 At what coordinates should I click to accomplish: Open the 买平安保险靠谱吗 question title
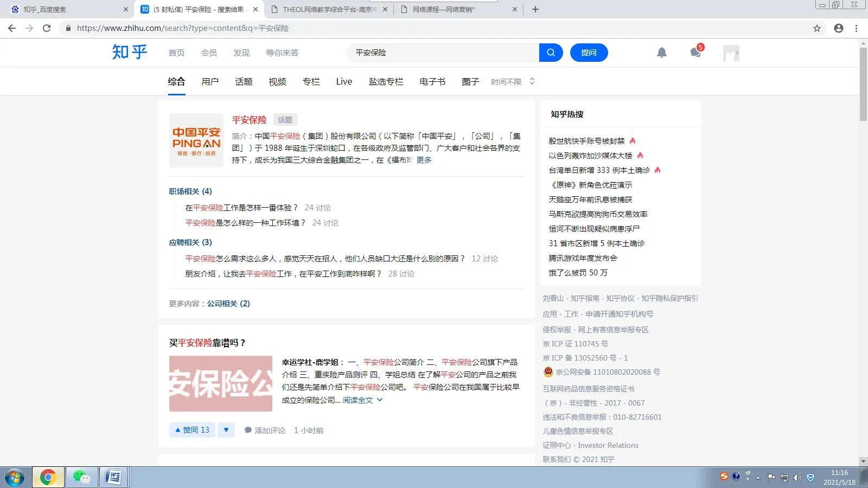[207, 343]
